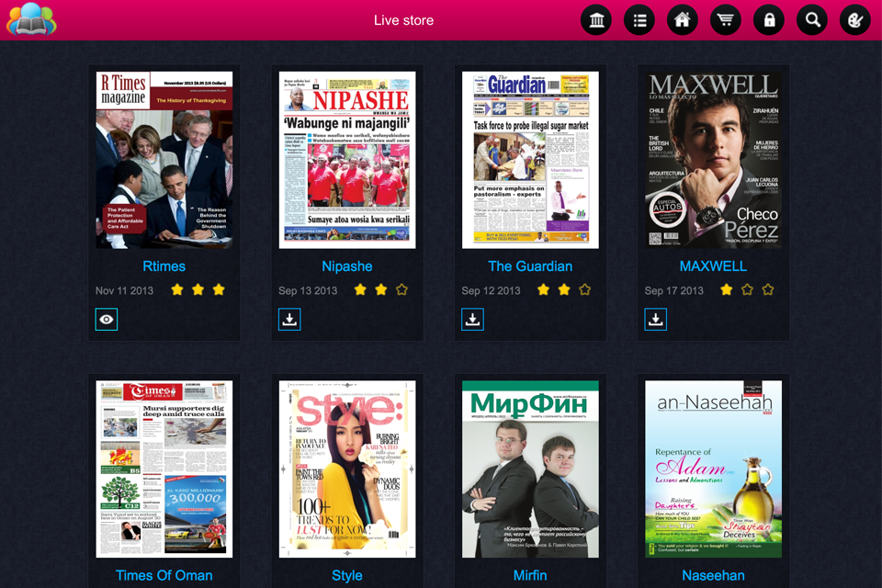
Task: Open The Guardian title link
Action: 530,266
